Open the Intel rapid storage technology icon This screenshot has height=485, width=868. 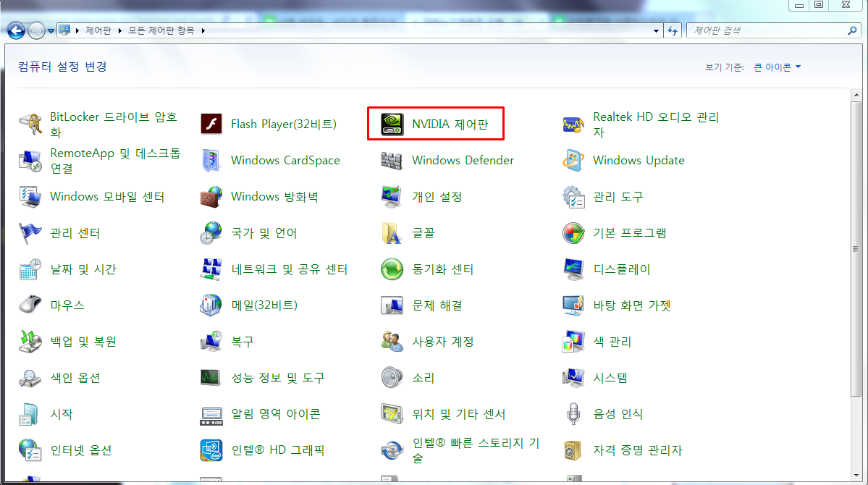point(392,450)
